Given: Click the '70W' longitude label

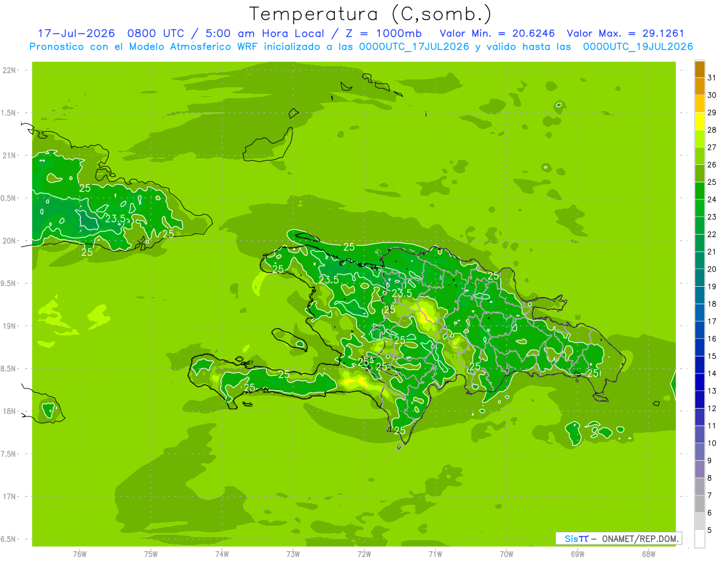Looking at the screenshot, I should (x=507, y=554).
